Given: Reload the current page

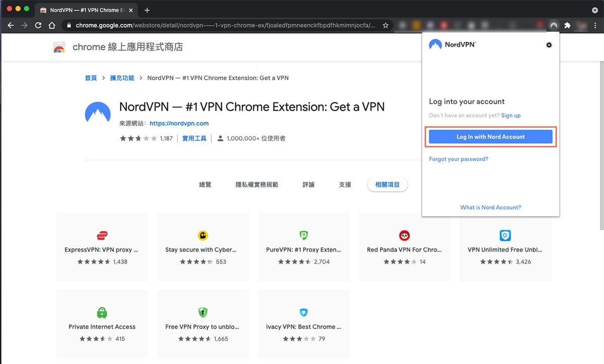Looking at the screenshot, I should (38, 25).
